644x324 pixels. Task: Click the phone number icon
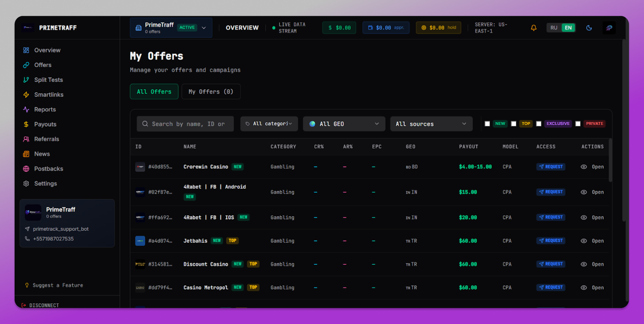pyautogui.click(x=27, y=239)
